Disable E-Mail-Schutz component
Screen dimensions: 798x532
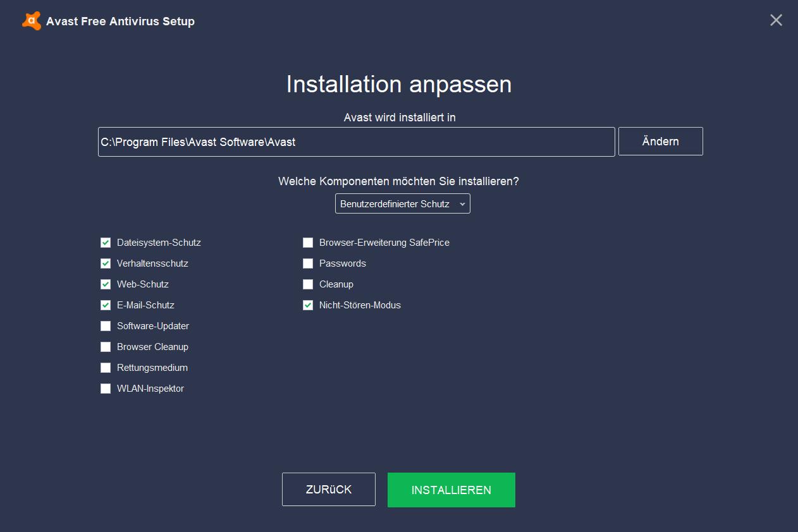(106, 305)
